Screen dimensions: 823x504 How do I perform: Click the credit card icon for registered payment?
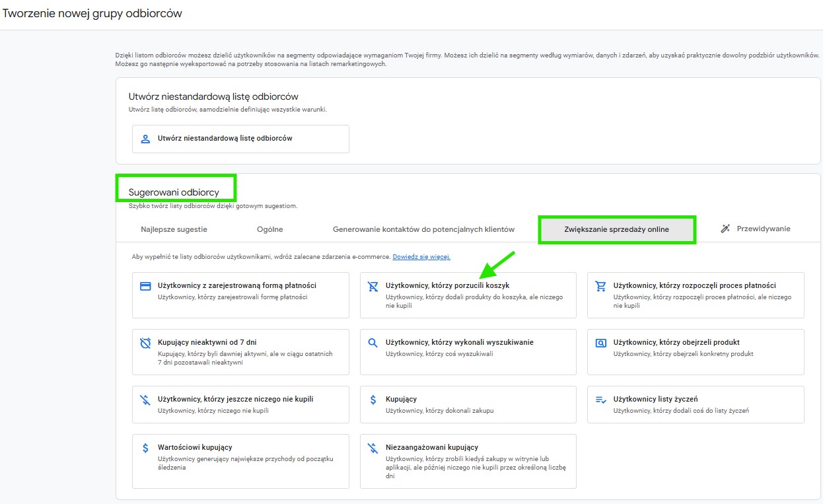pyautogui.click(x=146, y=286)
